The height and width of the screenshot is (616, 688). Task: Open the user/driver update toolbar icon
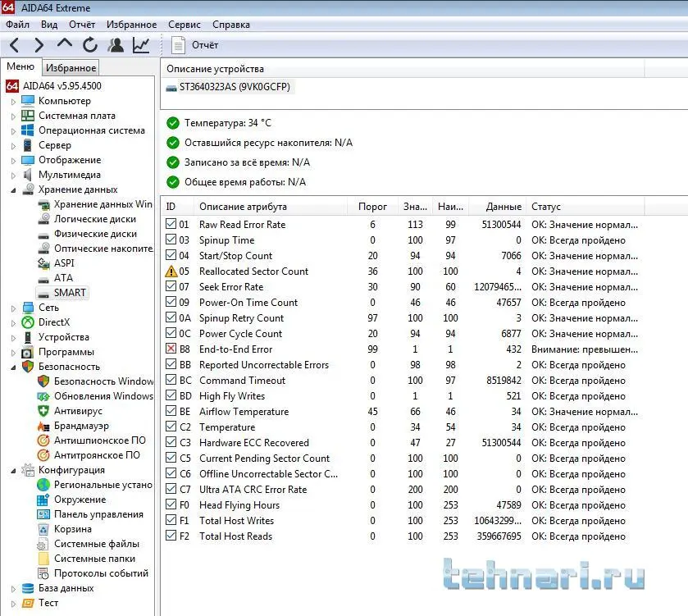(116, 45)
